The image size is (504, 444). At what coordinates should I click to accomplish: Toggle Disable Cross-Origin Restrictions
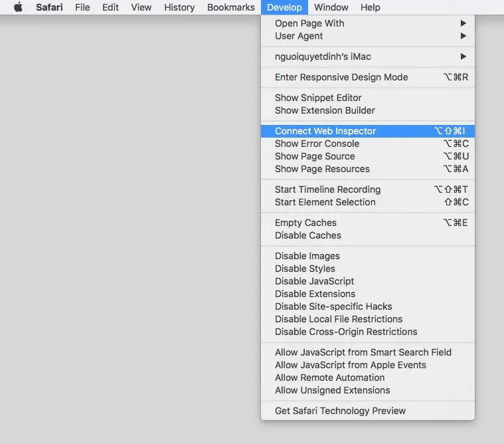tap(368, 332)
